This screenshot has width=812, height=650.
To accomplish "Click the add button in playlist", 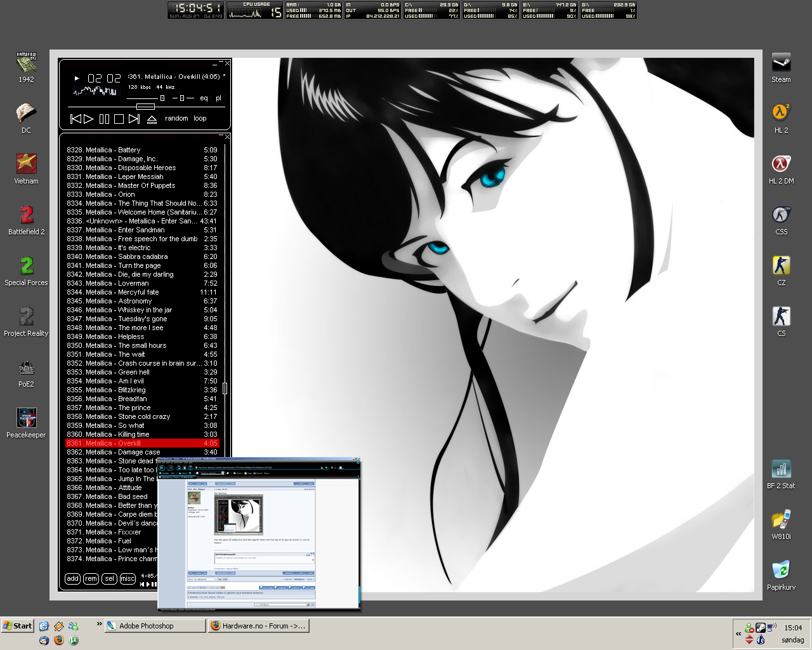I will (x=73, y=578).
